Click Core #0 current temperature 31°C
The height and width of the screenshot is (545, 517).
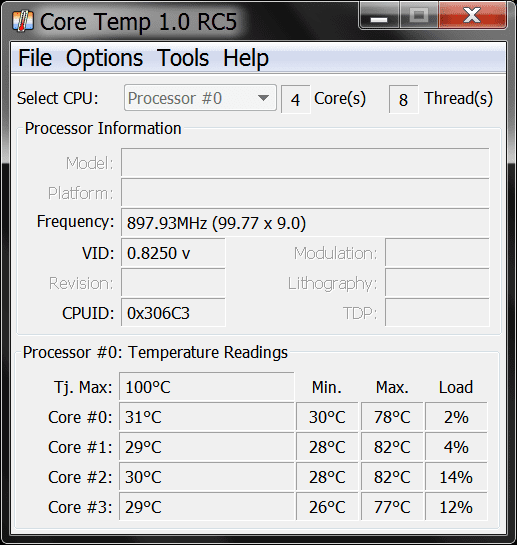(207, 417)
